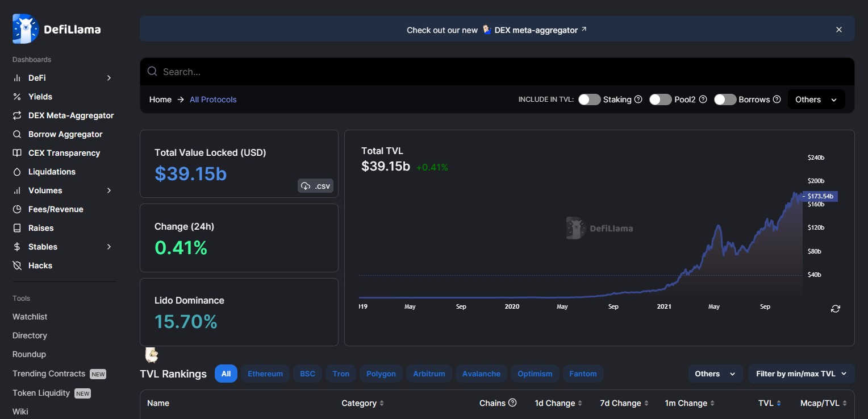
Task: Click the Fees/Revenue pie-chart icon
Action: pyautogui.click(x=17, y=209)
